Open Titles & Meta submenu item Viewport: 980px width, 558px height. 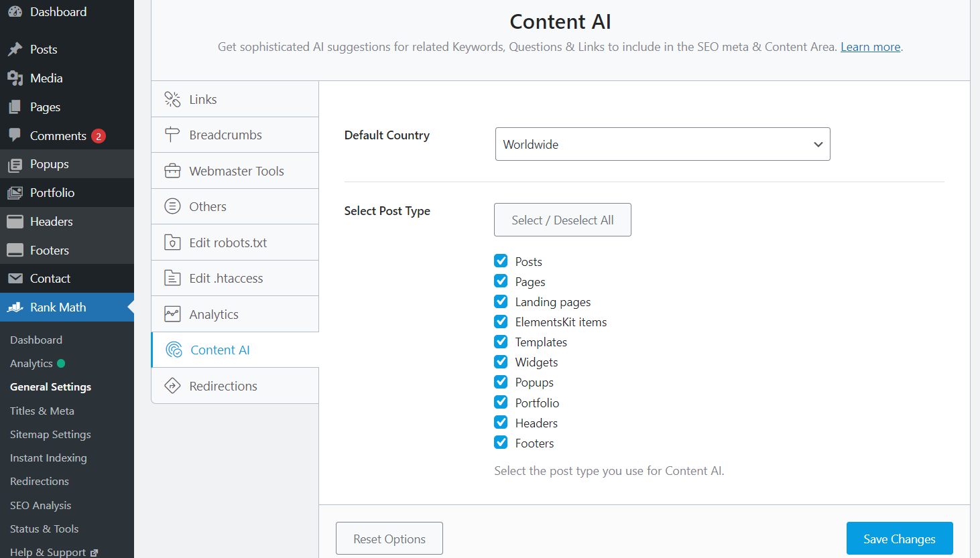[x=42, y=411]
